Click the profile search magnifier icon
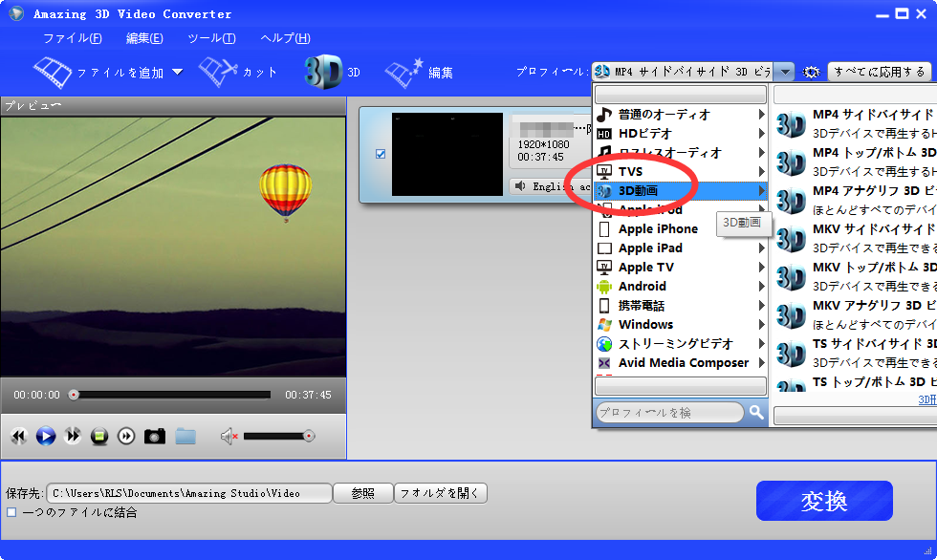This screenshot has height=560, width=937. pos(756,412)
